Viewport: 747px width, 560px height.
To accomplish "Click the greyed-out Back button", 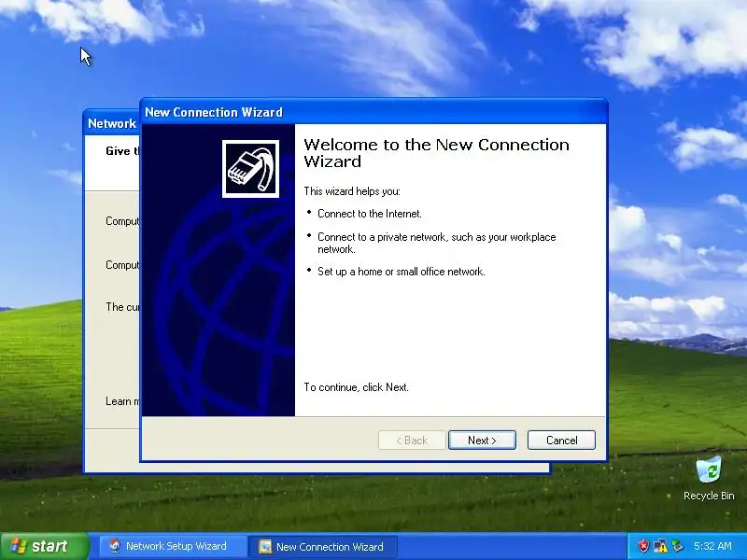I will (412, 440).
